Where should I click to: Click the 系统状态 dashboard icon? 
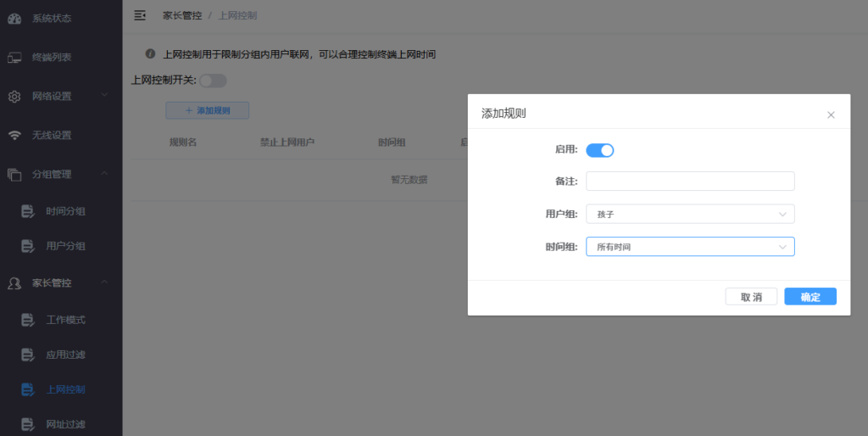pos(14,18)
